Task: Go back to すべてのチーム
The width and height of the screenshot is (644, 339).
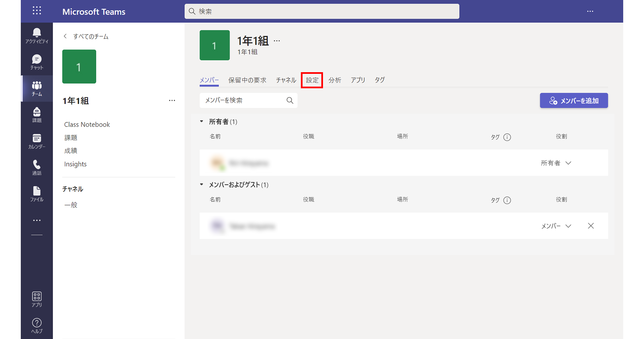Action: (86, 36)
